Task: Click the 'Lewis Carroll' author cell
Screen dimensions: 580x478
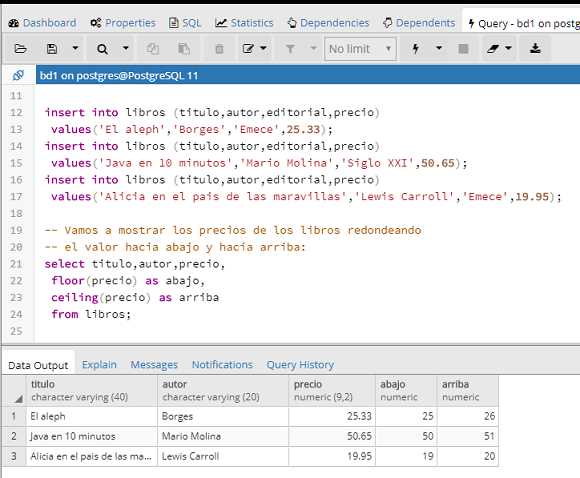Action: tap(223, 456)
